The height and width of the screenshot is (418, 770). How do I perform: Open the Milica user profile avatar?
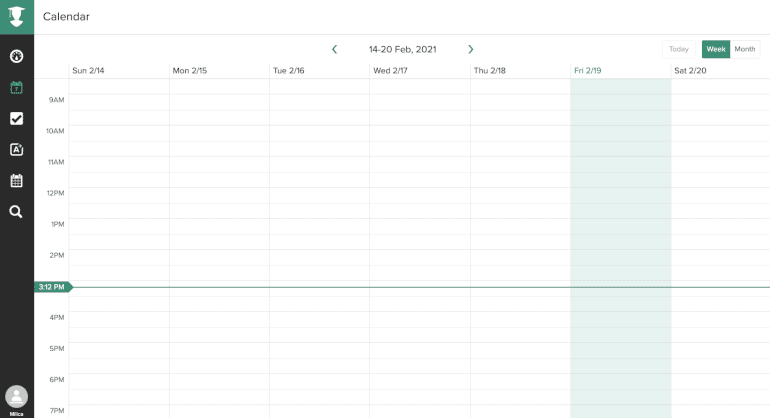[17, 396]
